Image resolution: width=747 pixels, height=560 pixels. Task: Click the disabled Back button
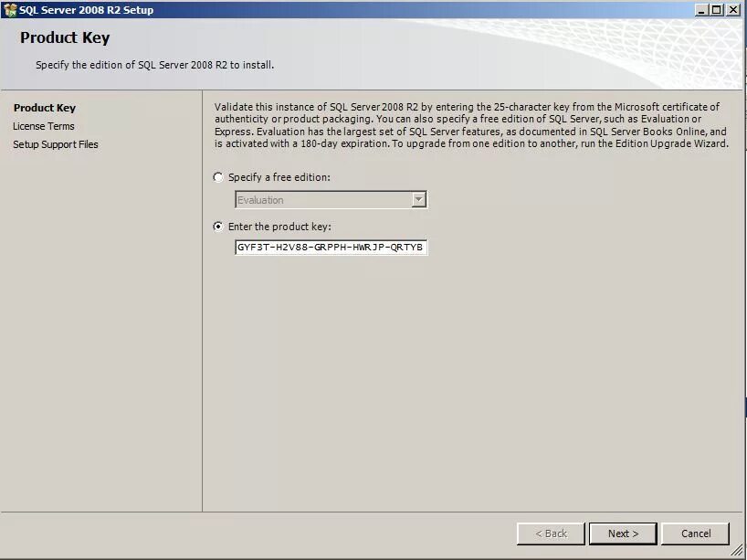[551, 534]
